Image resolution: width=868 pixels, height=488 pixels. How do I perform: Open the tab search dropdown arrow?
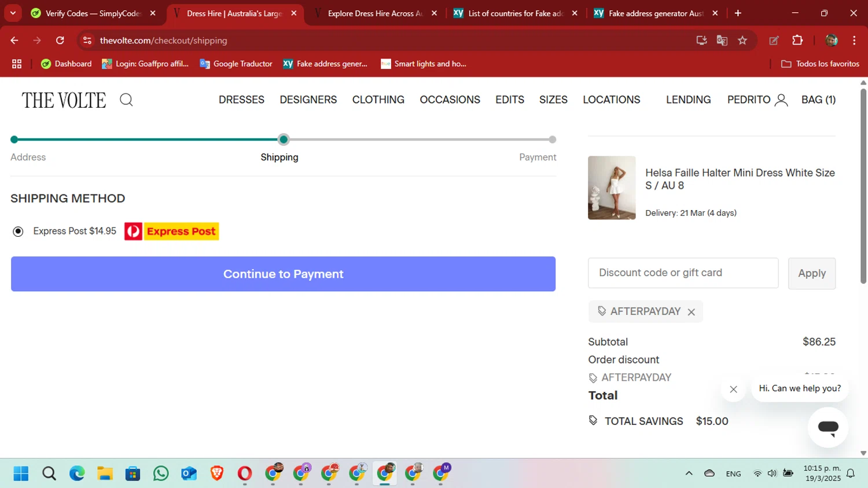pos(13,13)
